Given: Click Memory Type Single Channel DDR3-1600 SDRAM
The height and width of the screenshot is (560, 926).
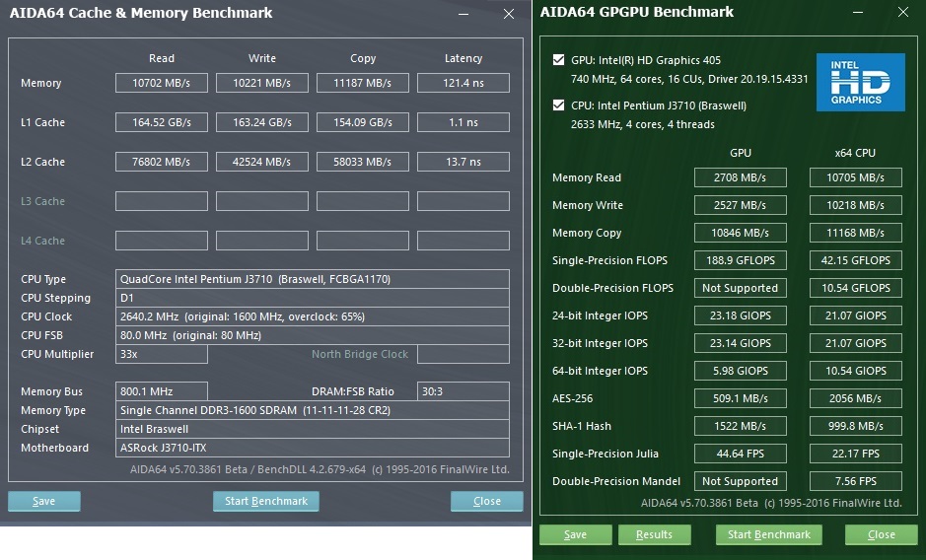Looking at the screenshot, I should pyautogui.click(x=313, y=410).
